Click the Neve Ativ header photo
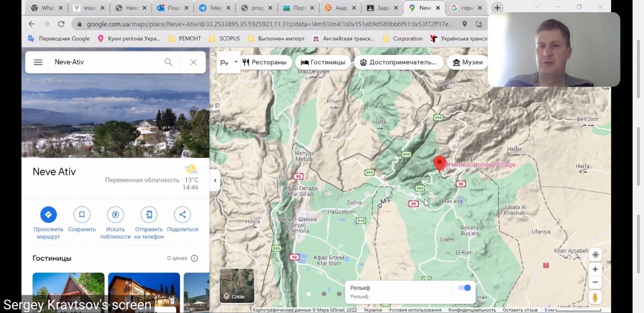Viewport: 644px width, 313px height. coord(115,116)
